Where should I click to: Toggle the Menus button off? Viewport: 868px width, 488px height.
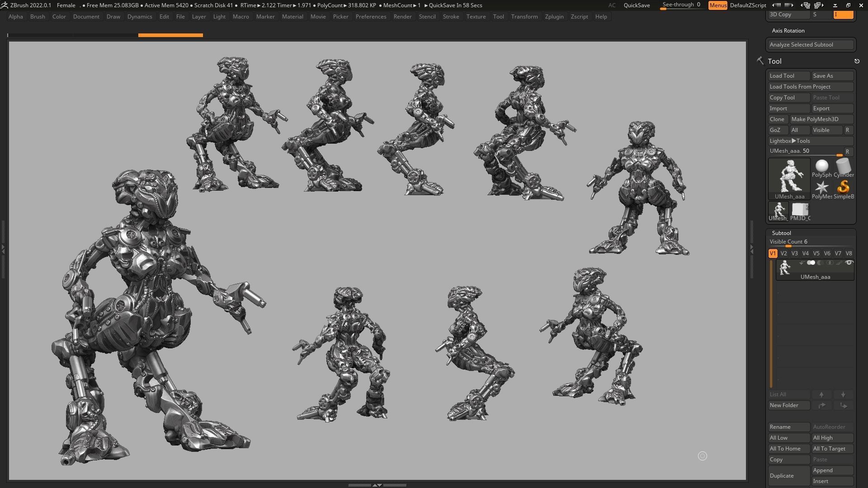717,5
